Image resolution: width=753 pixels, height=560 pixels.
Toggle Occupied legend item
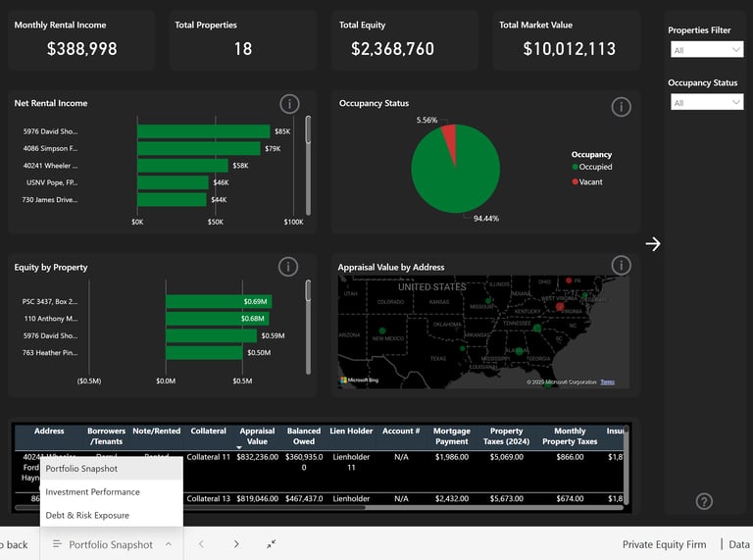pos(591,167)
